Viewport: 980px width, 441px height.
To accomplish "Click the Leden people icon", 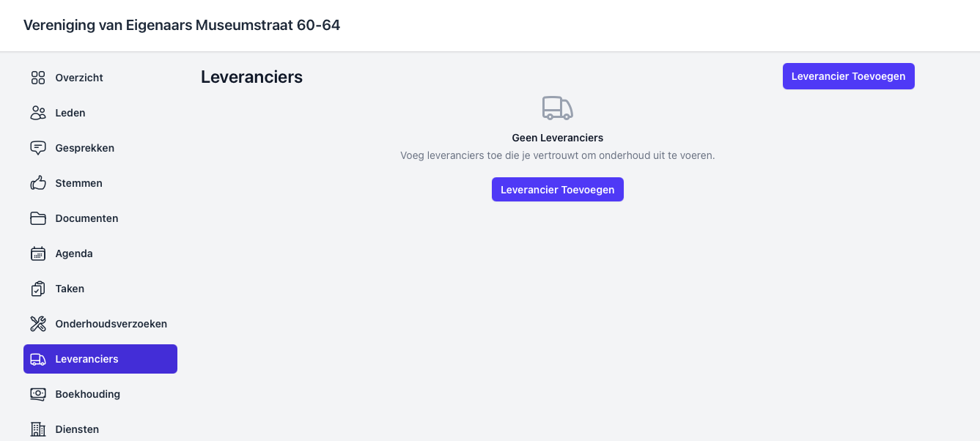I will pyautogui.click(x=38, y=113).
